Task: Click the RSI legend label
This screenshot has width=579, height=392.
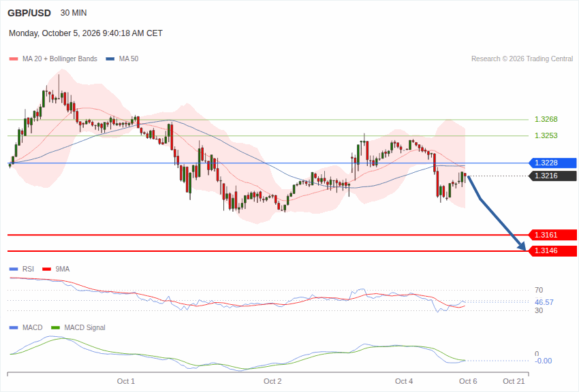Action: click(x=28, y=269)
